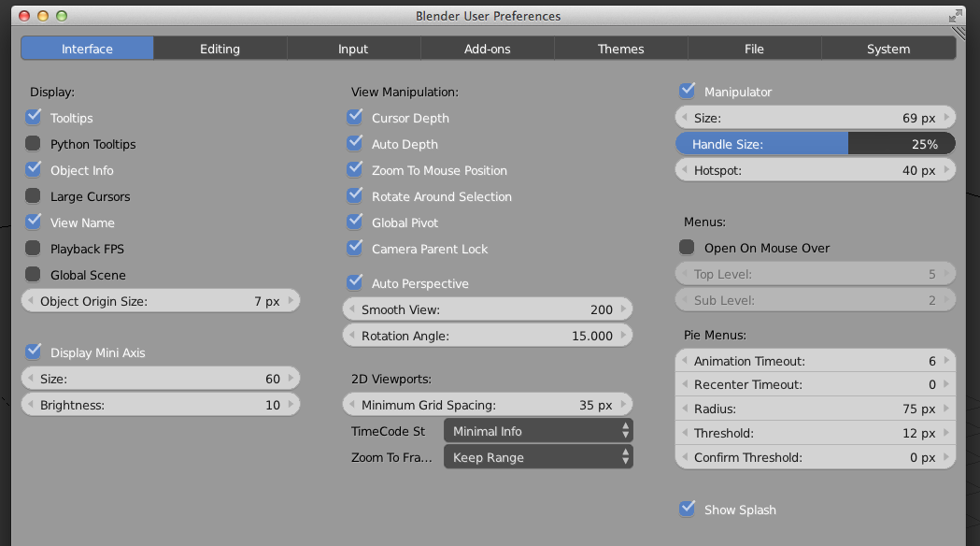Click the disabled Sub Level field
980x546 pixels.
pos(815,300)
